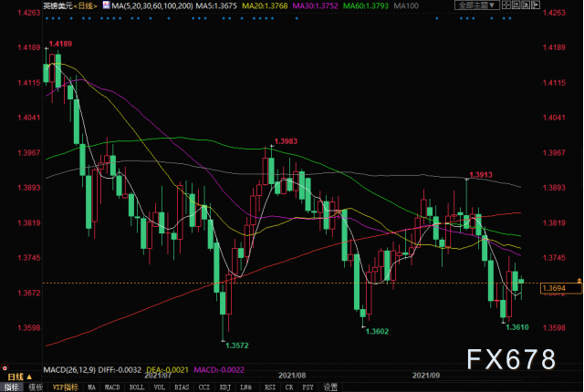Screen dimensions: 584x392
Task: Select the BIAS indicator tab
Action: [x=182, y=387]
